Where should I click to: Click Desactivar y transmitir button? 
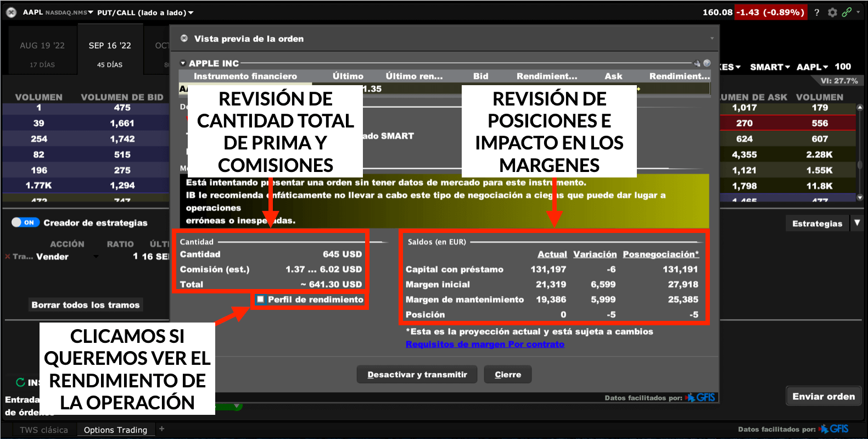pyautogui.click(x=417, y=375)
